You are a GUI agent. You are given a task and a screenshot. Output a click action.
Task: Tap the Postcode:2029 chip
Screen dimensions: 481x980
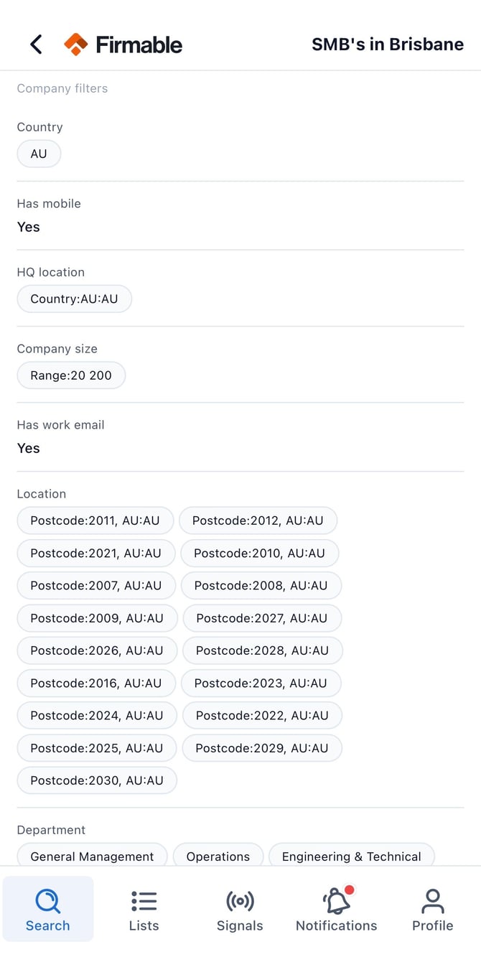tap(262, 748)
